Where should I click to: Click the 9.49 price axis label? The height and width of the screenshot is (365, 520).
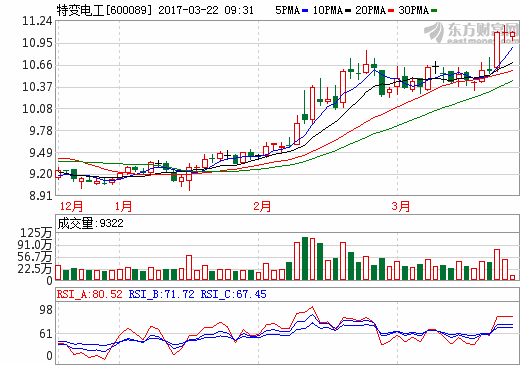41,153
